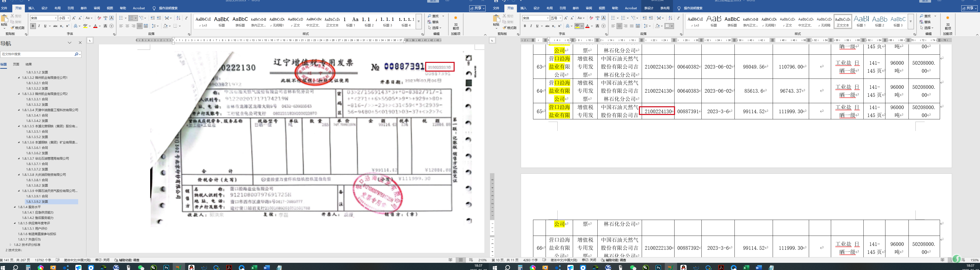Go to 1.8.1.6 制造商直接参与投标 heading

pyautogui.click(x=37, y=234)
